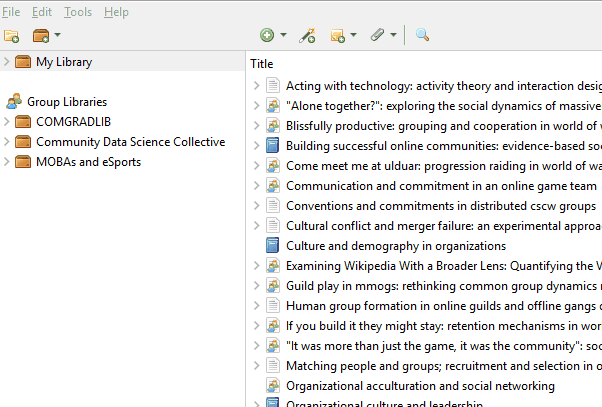
Task: Select Examining Wikipedia With a Broader Lens title
Action: (444, 266)
